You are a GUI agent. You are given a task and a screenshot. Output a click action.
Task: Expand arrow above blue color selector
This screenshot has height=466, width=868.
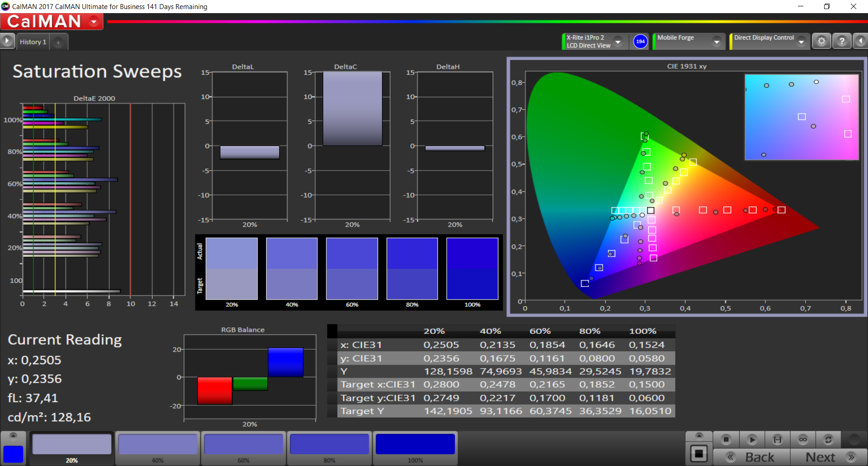[13, 436]
